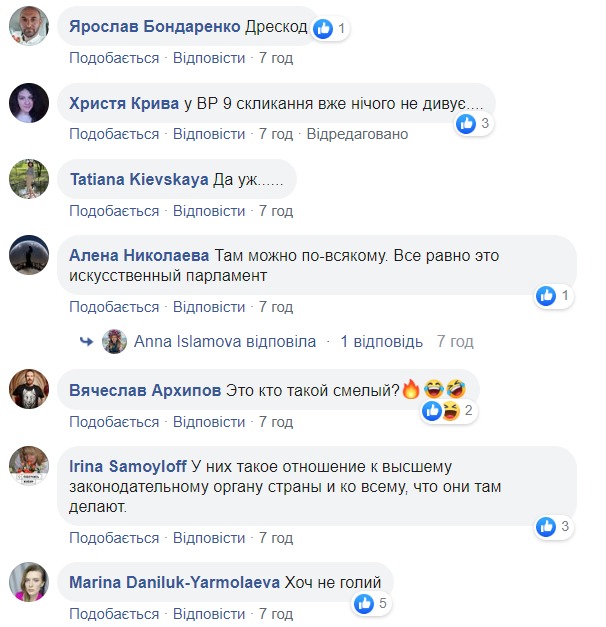606x627 pixels.
Task: Like Marina Daniluk-Yarmolaeva's comment via Подобається
Action: (x=114, y=614)
